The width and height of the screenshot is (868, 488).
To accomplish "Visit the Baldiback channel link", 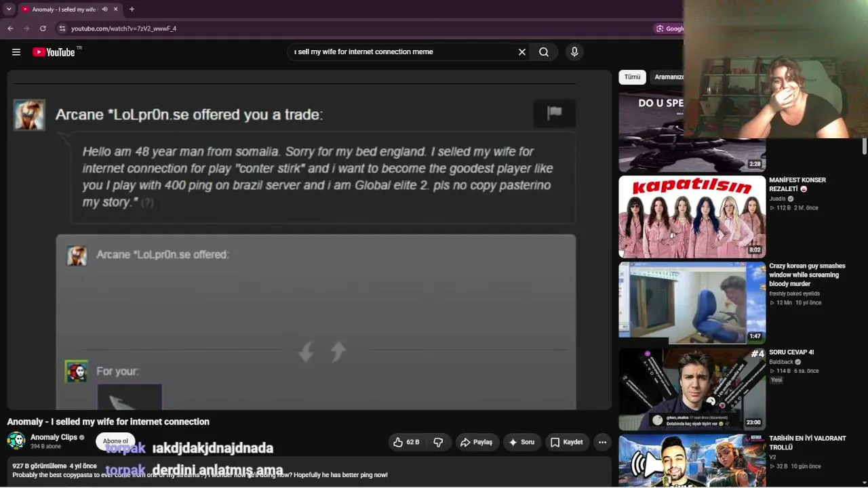I will click(781, 362).
